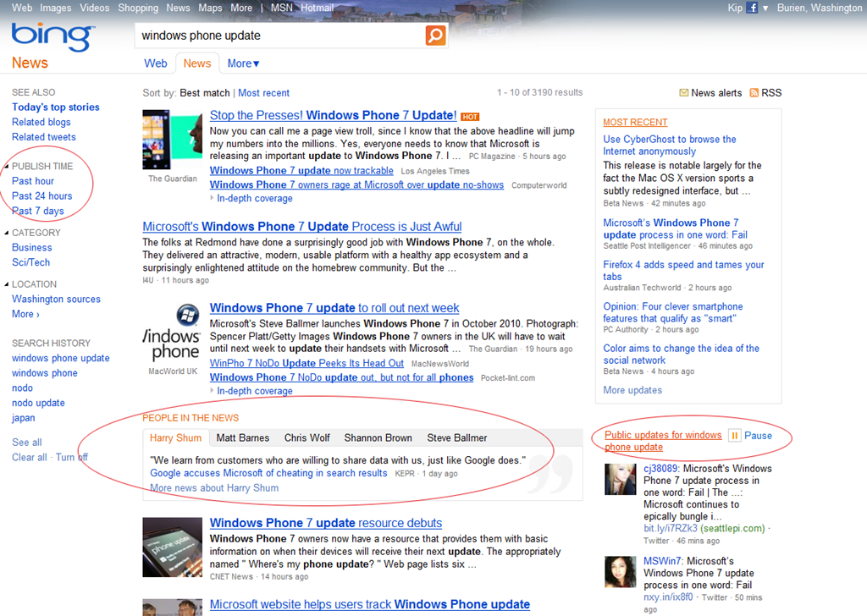Image resolution: width=867 pixels, height=616 pixels.
Task: Clear all search history
Action: pos(30,458)
